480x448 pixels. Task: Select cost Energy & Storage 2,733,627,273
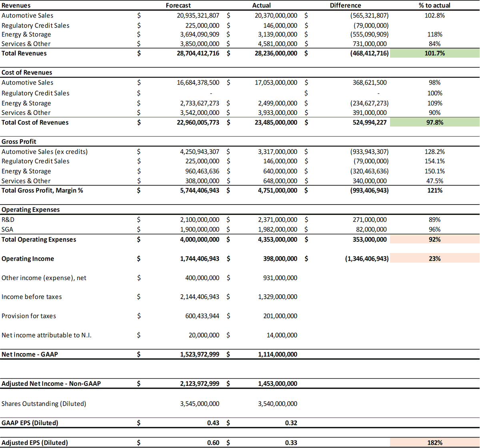pos(200,103)
